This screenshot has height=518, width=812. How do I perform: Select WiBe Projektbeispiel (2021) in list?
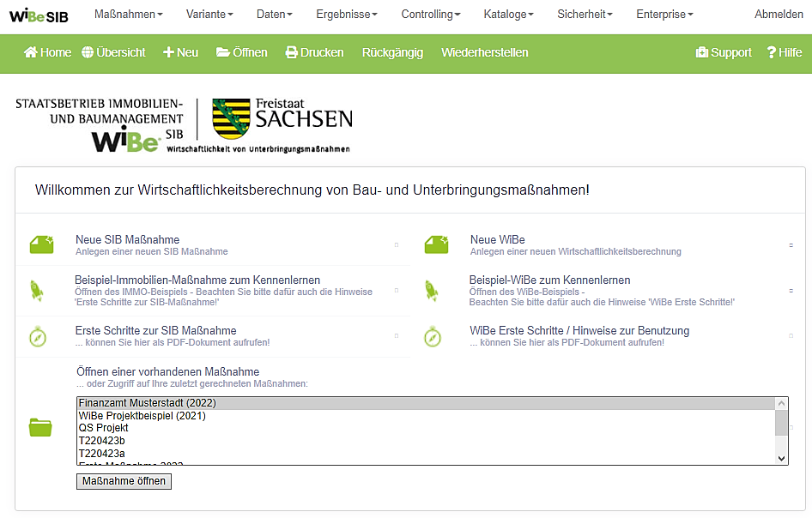tap(142, 416)
